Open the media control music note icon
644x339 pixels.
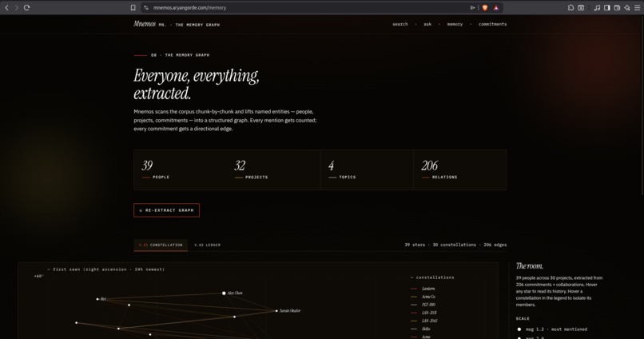pyautogui.click(x=597, y=7)
